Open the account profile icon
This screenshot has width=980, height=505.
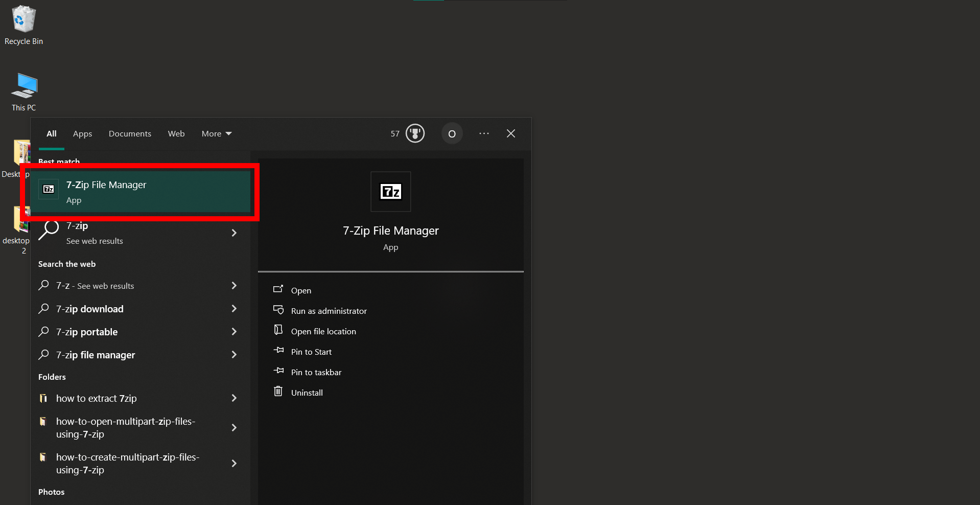tap(452, 133)
